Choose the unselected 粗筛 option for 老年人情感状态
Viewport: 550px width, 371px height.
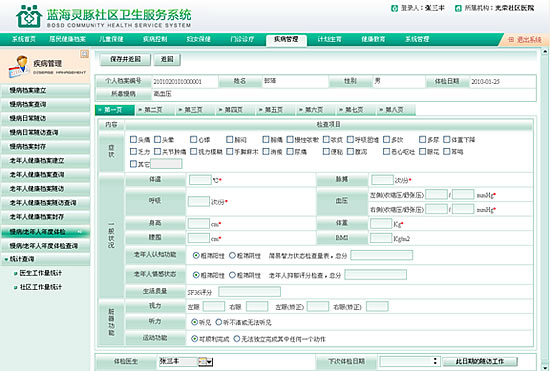click(232, 275)
